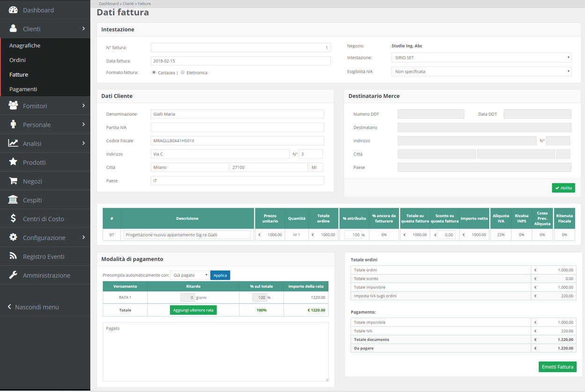
Task: Select the Cartacea invoice format
Action: (154, 73)
